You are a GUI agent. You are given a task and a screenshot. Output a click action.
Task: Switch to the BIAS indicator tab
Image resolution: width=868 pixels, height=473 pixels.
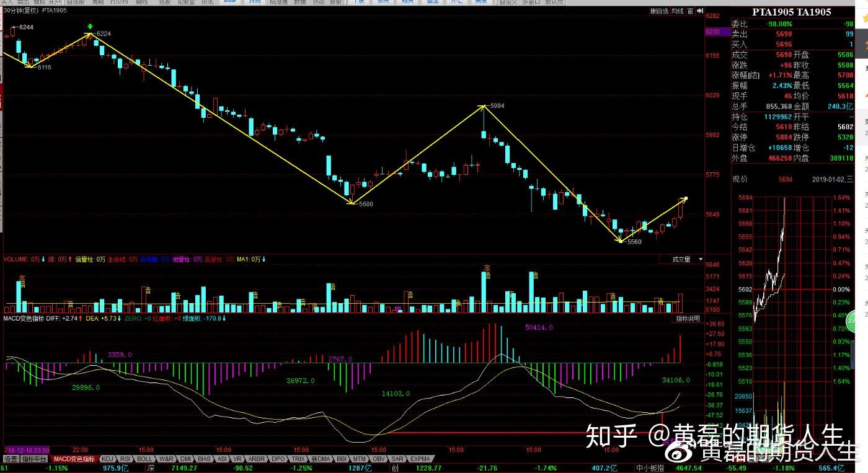click(x=204, y=459)
